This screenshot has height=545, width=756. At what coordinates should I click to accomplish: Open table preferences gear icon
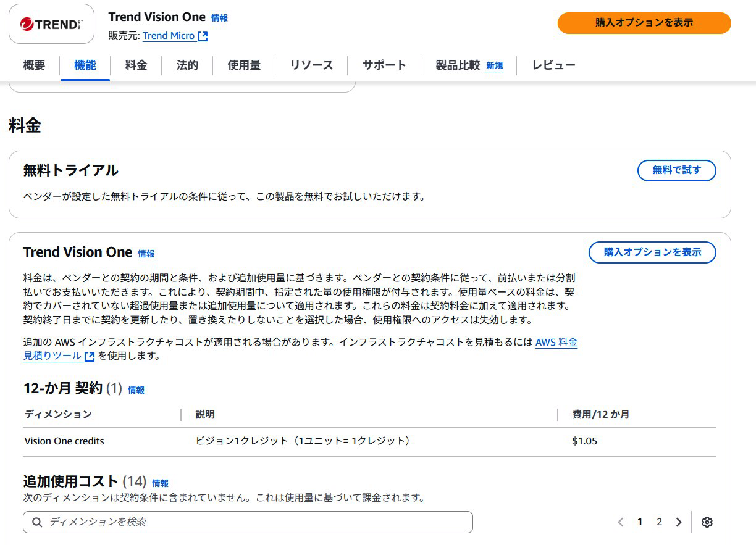[707, 522]
